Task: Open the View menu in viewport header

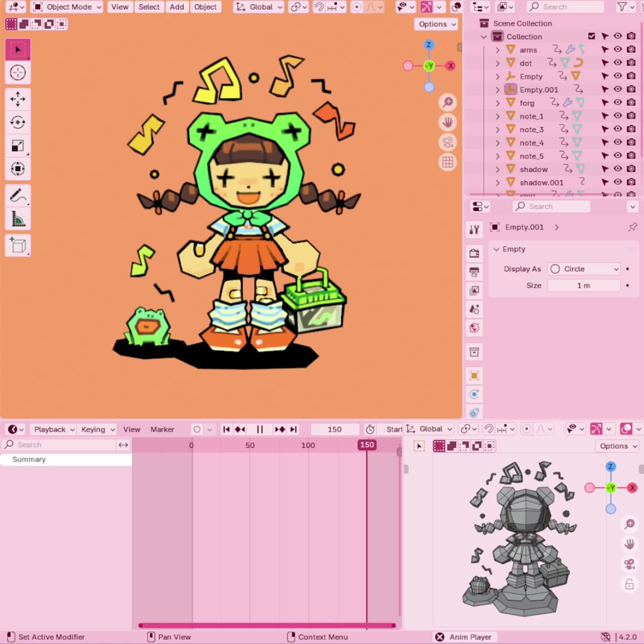Action: point(120,7)
